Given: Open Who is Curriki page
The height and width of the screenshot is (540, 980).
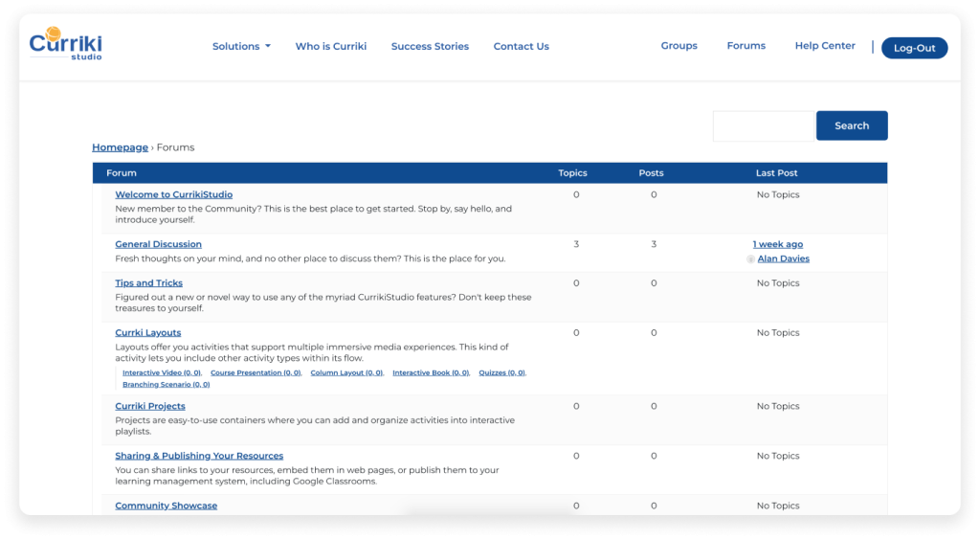Looking at the screenshot, I should click(x=330, y=46).
